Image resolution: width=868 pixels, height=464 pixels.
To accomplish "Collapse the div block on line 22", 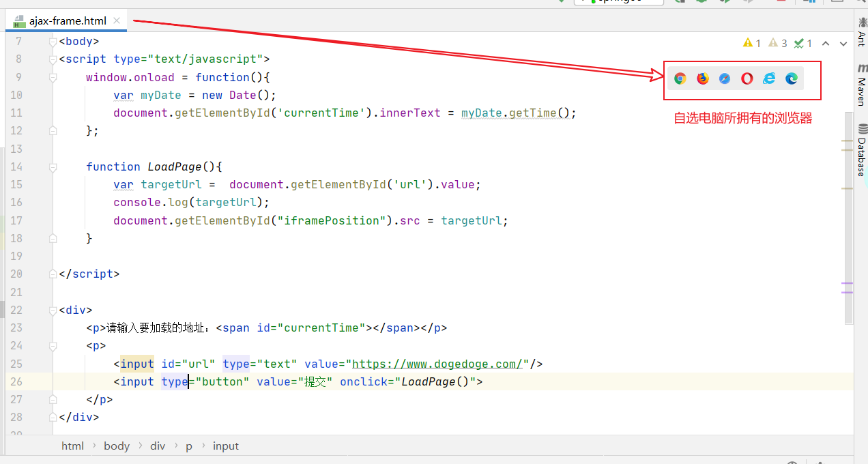I will (53, 310).
